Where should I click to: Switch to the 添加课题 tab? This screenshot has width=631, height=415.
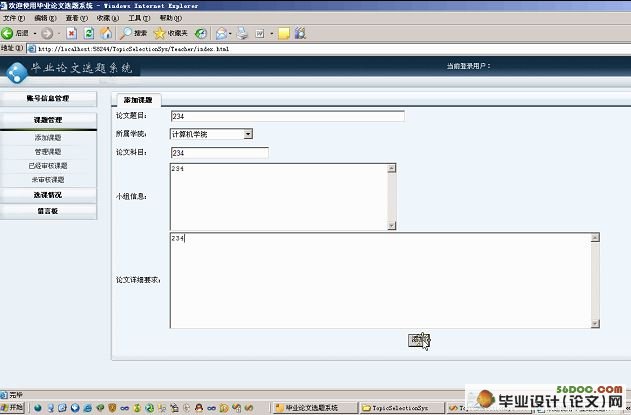click(x=137, y=101)
